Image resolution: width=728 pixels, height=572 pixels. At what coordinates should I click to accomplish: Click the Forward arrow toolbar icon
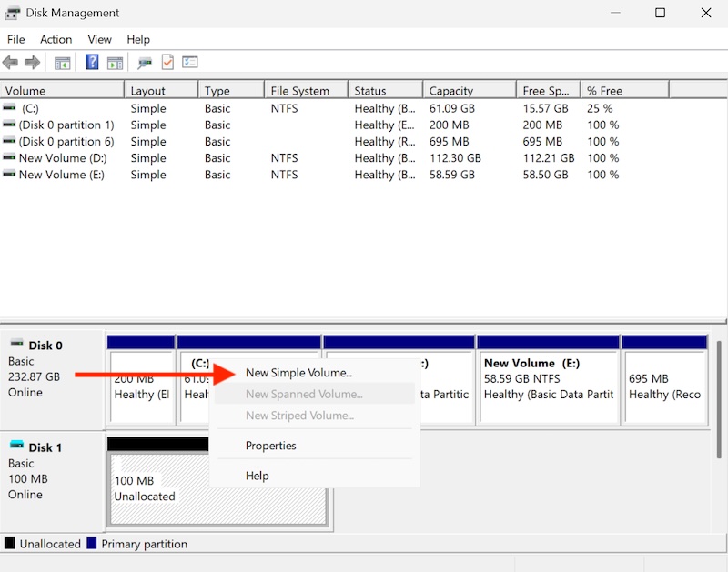click(32, 63)
